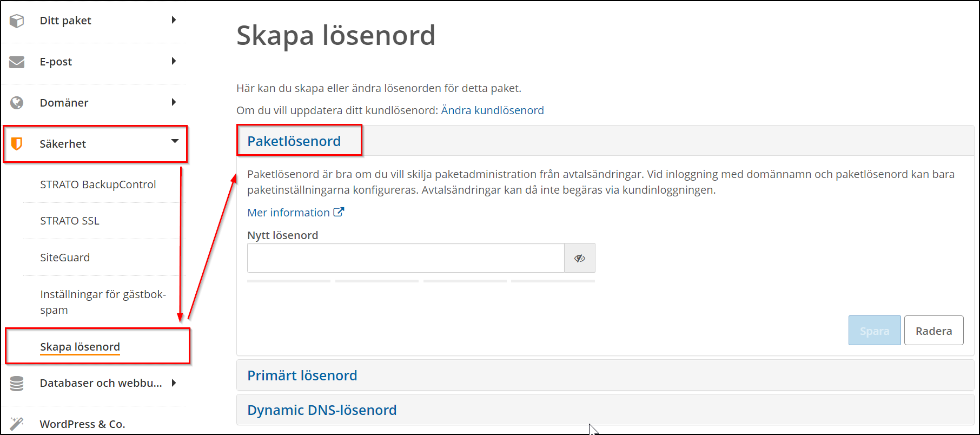Expand the Ditt paket menu arrow
This screenshot has width=980, height=435.
(174, 20)
